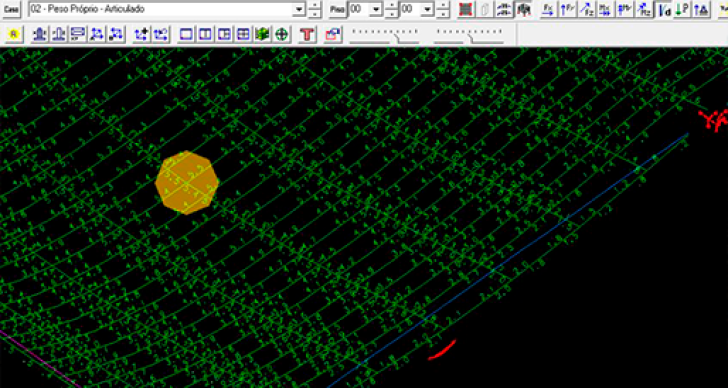Enable the My moment diagram
Viewport: 728px width, 388px height.
[624, 9]
